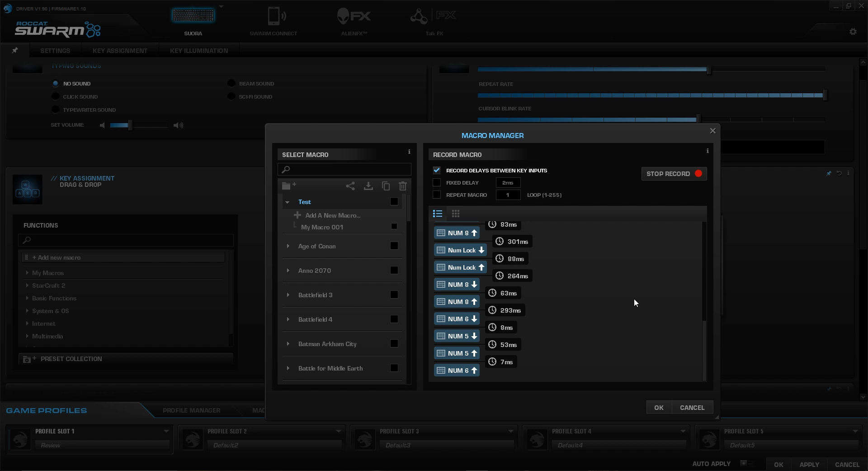868x471 pixels.
Task: Switch to grid view of macro steps
Action: click(x=456, y=214)
